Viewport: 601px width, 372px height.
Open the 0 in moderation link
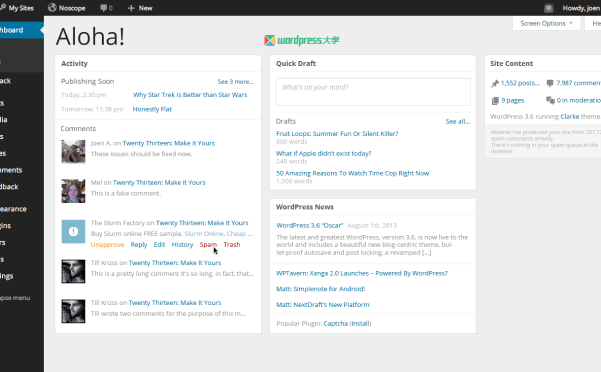579,101
